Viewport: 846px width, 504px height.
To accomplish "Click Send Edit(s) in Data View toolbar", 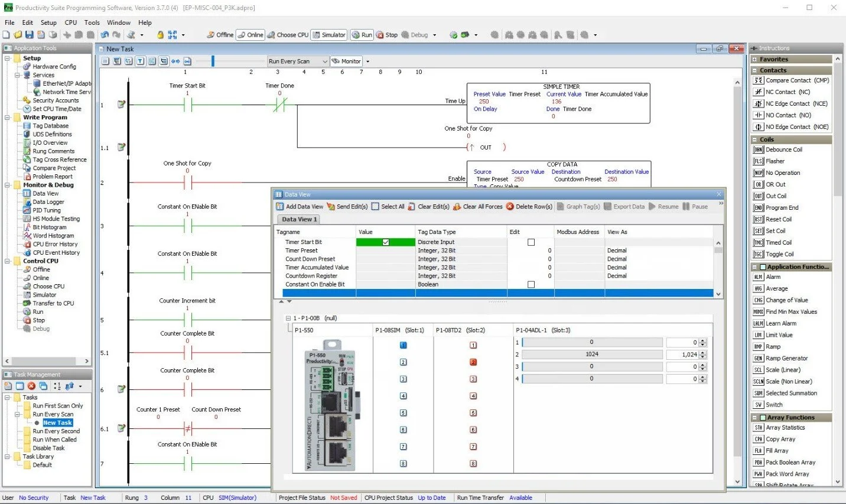I will click(347, 206).
